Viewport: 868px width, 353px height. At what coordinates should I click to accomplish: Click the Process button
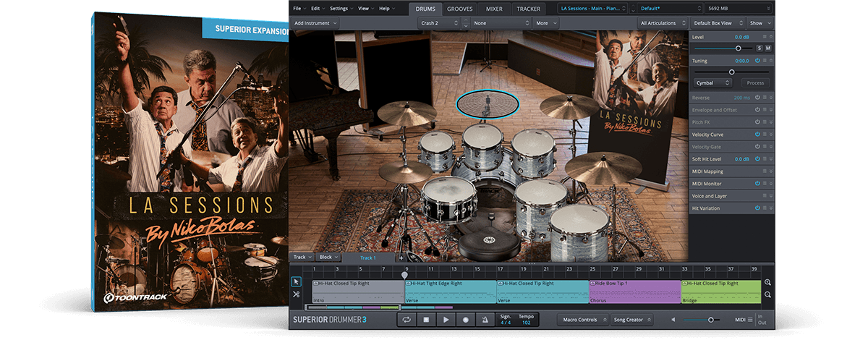[755, 83]
